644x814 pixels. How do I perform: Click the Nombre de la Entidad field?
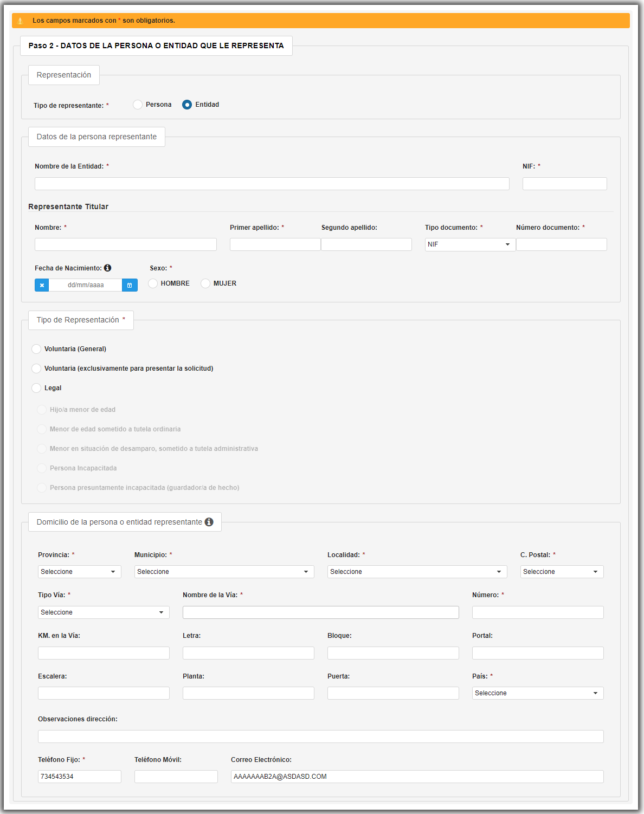point(272,184)
